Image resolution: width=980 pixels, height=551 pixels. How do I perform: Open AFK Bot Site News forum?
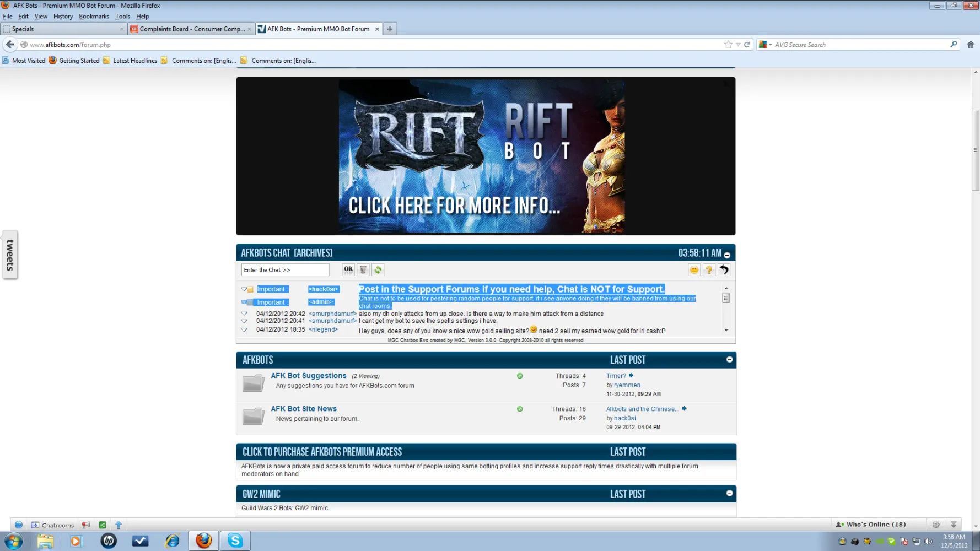(x=304, y=409)
